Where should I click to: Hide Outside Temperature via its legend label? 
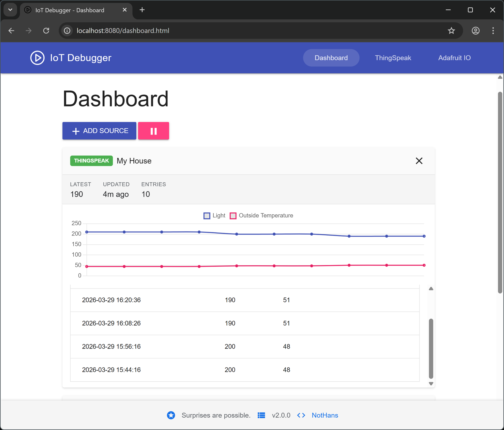click(x=266, y=216)
